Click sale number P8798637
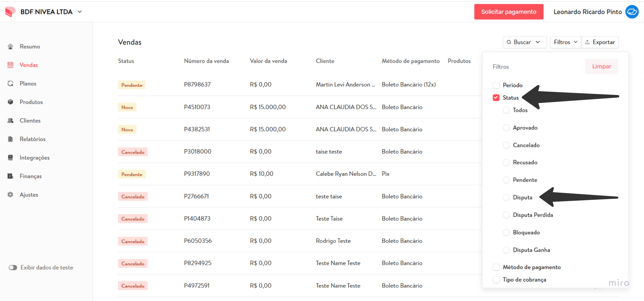644x301 pixels. (197, 85)
